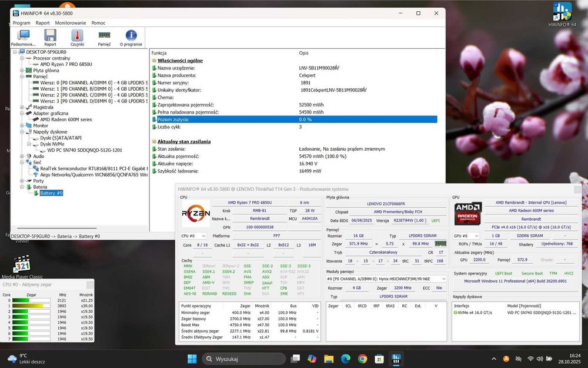Click the volume tray icon
This screenshot has width=588, height=368.
[540, 359]
